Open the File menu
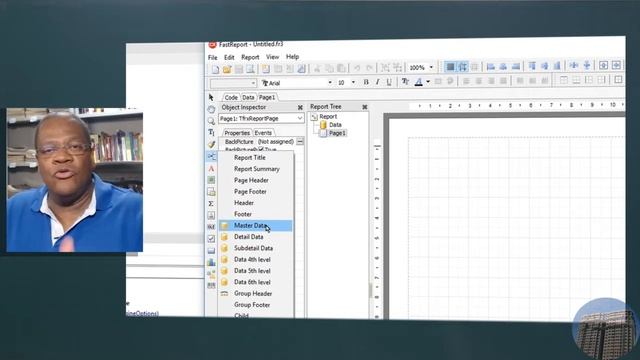This screenshot has width=640, height=360. pyautogui.click(x=213, y=58)
